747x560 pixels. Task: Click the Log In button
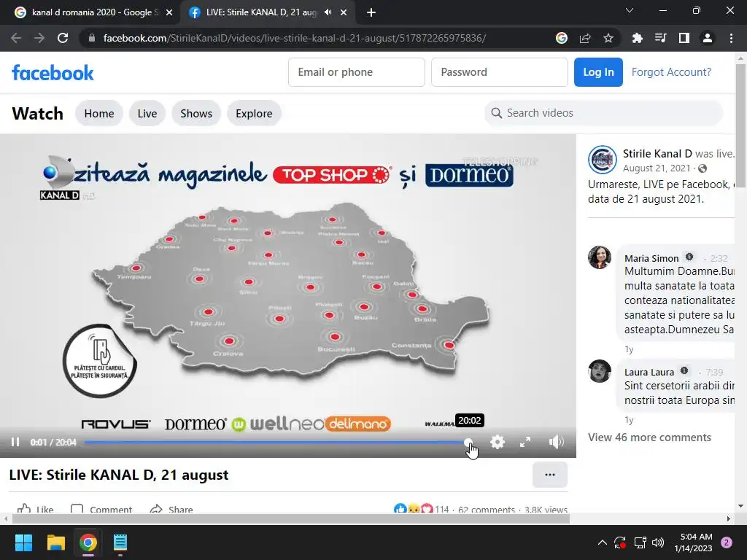pos(598,72)
